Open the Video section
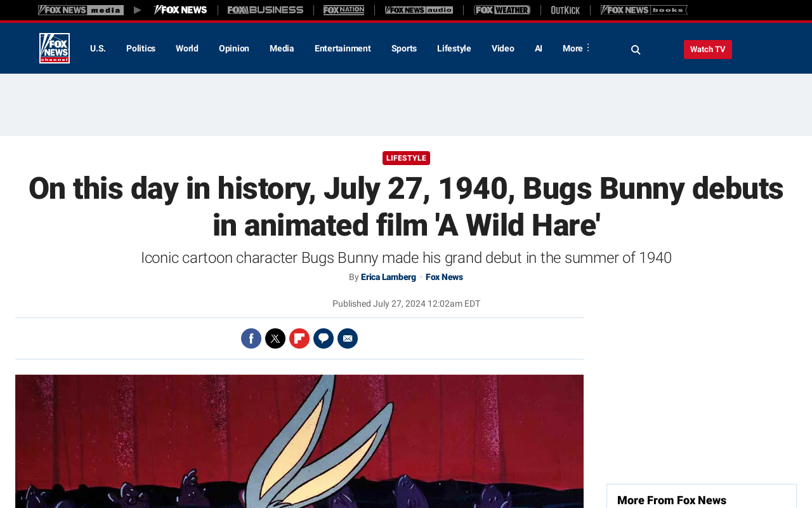Image resolution: width=812 pixels, height=508 pixels. coord(503,48)
